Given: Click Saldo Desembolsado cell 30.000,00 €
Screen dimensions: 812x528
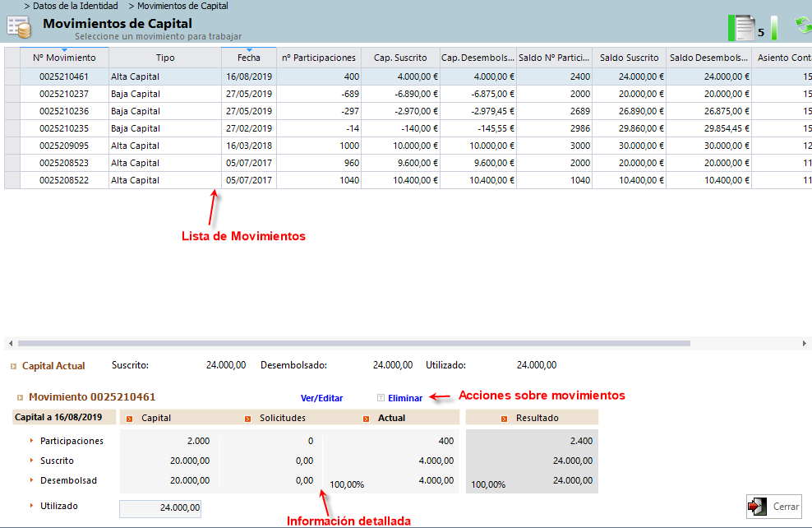Looking at the screenshot, I should tap(708, 146).
